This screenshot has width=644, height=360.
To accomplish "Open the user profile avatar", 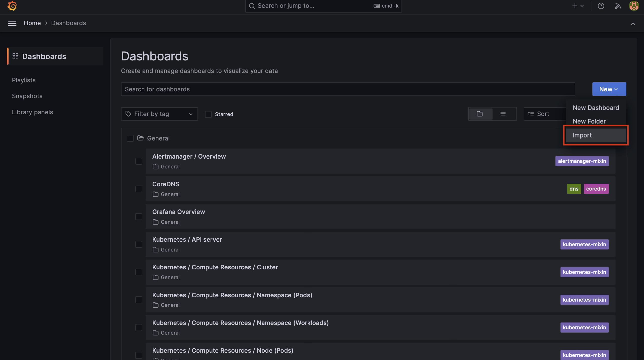I will click(634, 6).
